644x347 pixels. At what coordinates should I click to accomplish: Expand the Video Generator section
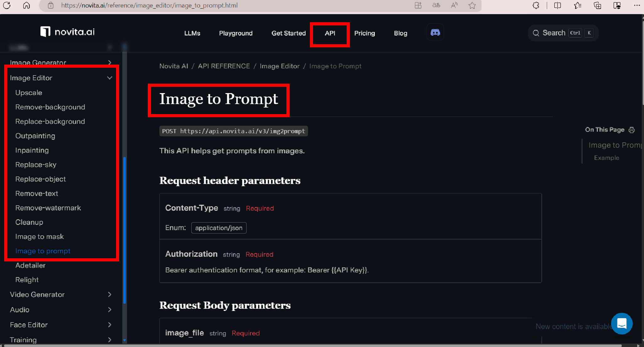(109, 294)
